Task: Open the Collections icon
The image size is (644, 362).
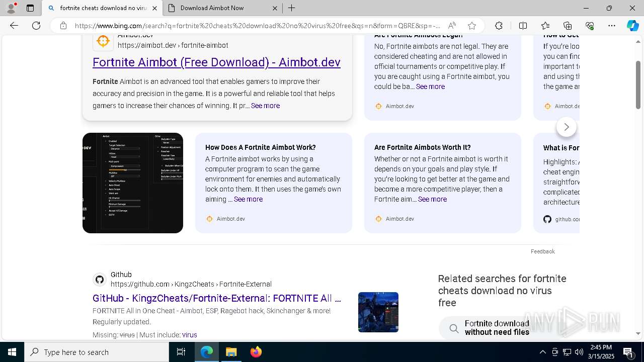Action: [568, 26]
